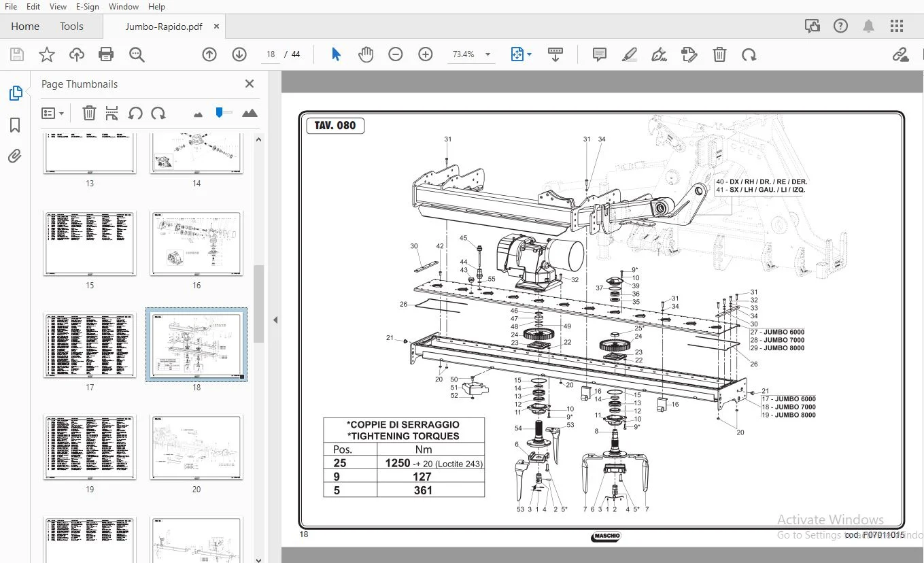Viewport: 924px width, 563px height.
Task: Open the Page Thumbnails sidebar icon
Action: click(15, 94)
